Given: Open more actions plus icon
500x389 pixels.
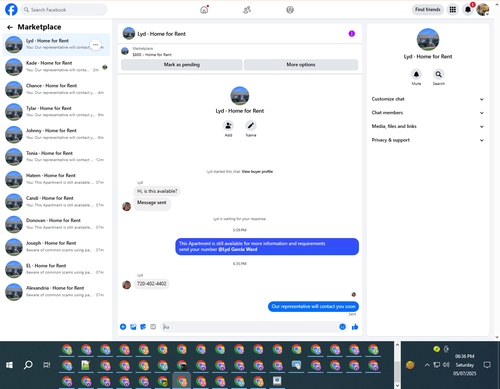Looking at the screenshot, I should (123, 327).
